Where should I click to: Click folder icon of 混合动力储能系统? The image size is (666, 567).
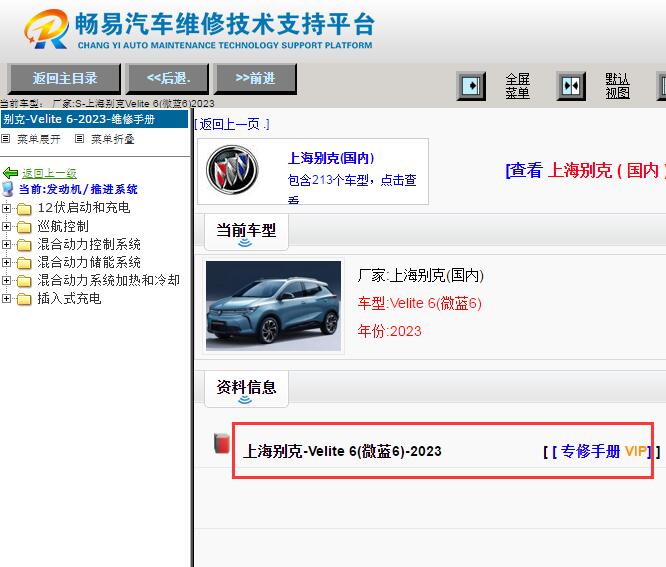point(24,263)
